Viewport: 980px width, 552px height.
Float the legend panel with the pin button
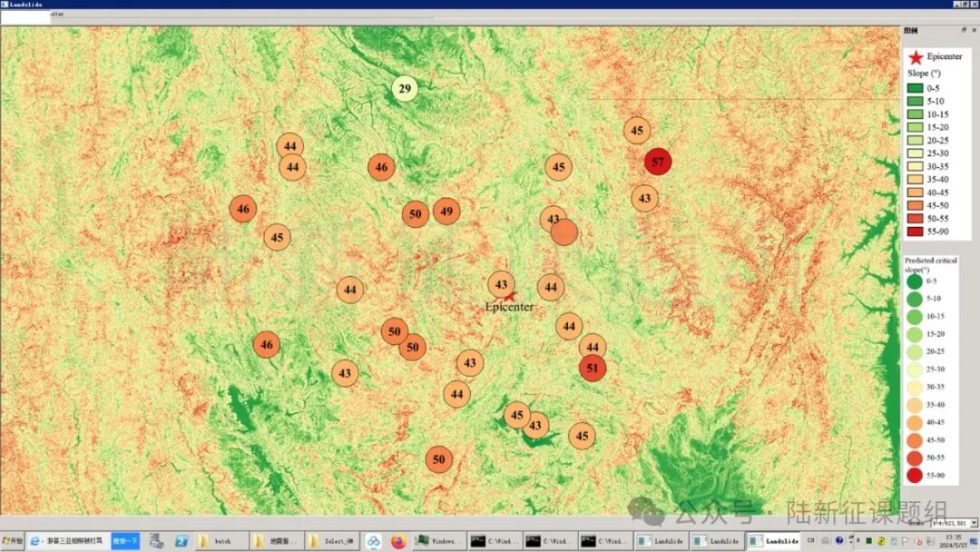[x=964, y=30]
